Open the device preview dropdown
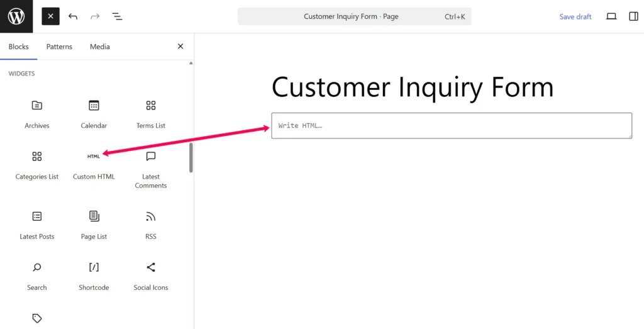This screenshot has width=644, height=329. 611,16
